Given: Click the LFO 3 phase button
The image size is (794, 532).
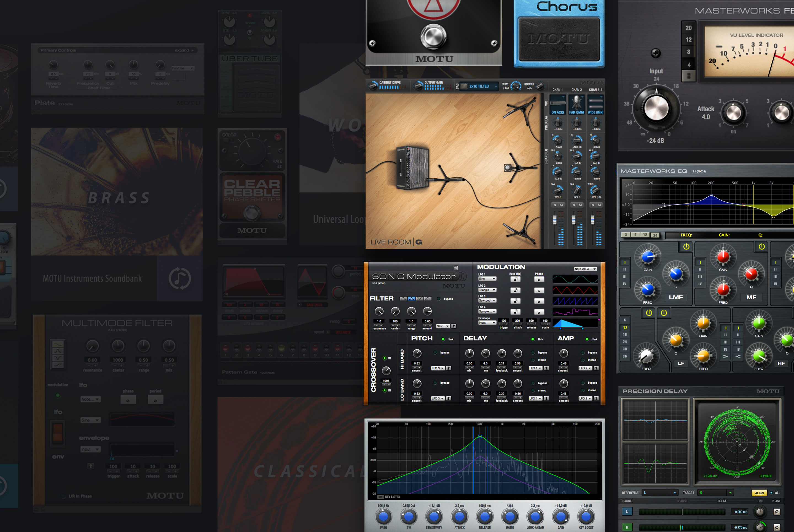Looking at the screenshot, I should tap(539, 301).
